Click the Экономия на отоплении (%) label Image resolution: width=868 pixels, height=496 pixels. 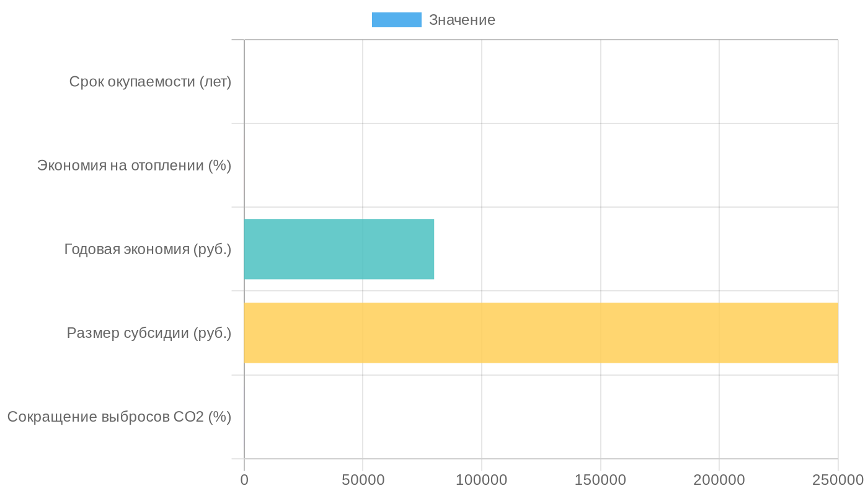pos(134,166)
